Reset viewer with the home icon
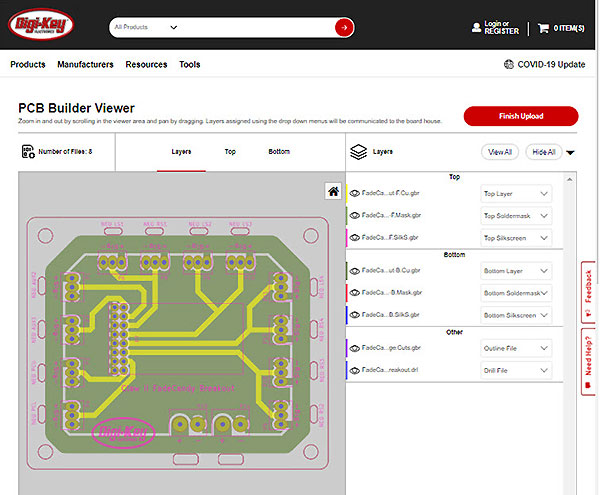Screen dimensions: 600x495 (x=333, y=191)
